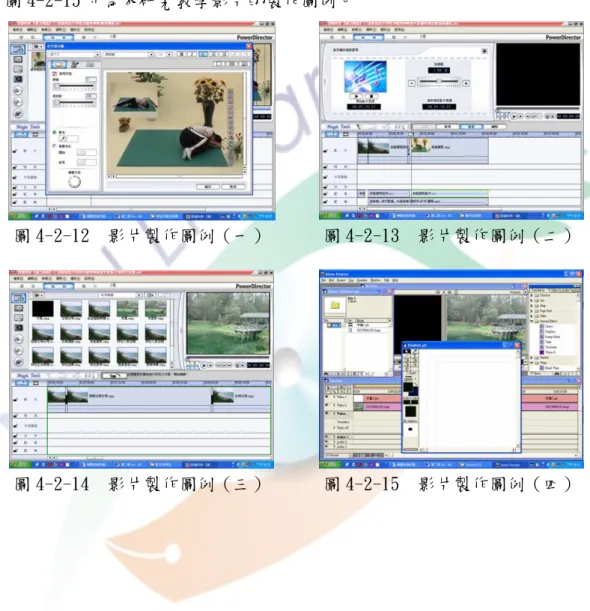Open the font size dropdown in figure 4-2-12 dialog

click(169, 55)
